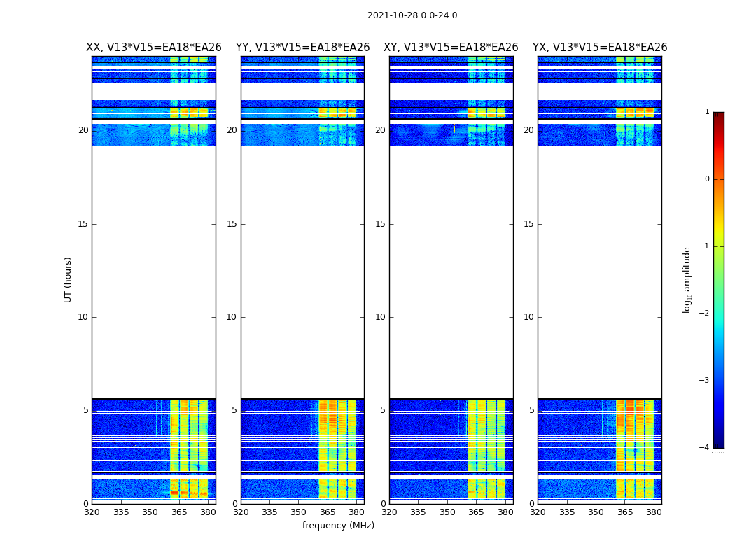735x560 pixels.
Task: Click the colorbar at the 0 tick
Action: [719, 179]
